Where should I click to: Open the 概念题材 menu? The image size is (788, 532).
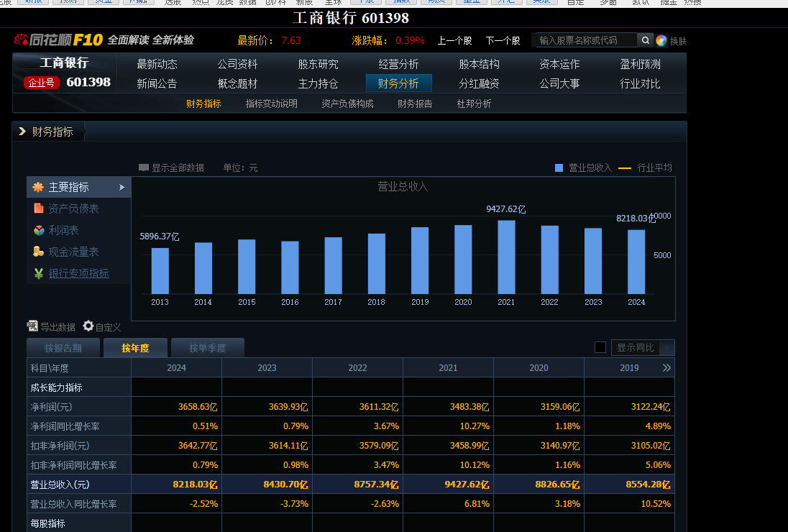pos(237,83)
